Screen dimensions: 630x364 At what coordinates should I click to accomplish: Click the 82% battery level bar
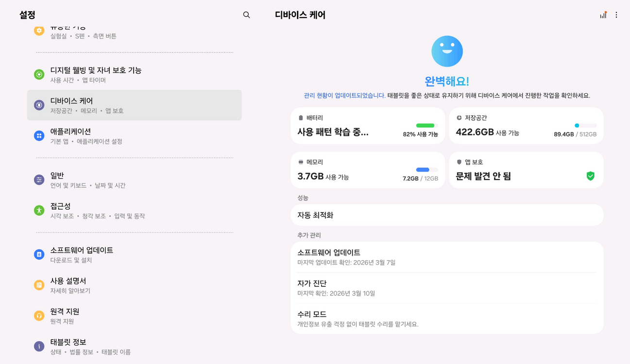(425, 125)
